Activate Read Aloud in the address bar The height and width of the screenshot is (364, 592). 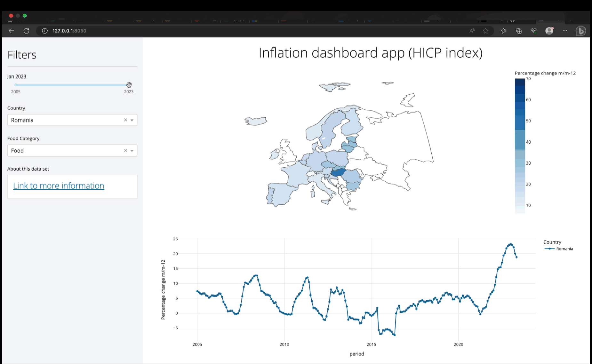pos(472,31)
